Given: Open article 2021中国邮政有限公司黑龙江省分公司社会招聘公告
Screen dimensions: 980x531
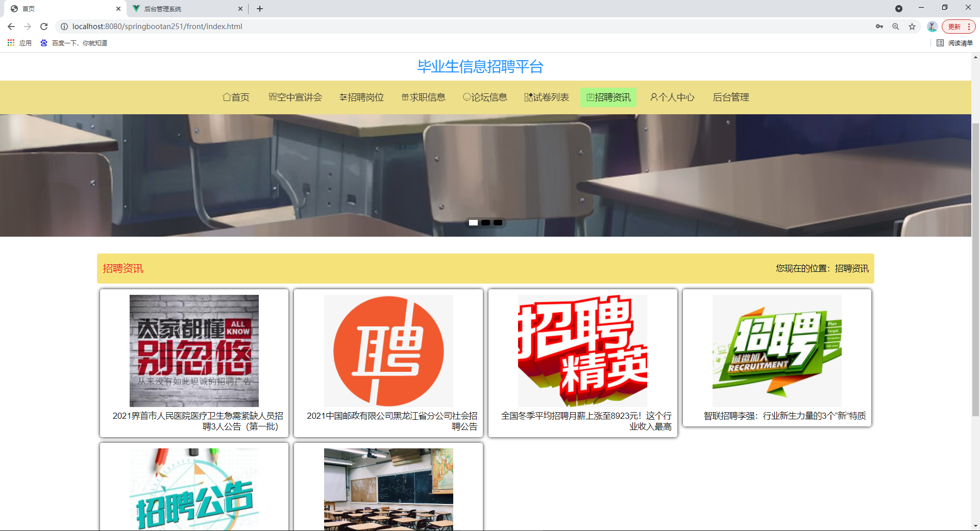Looking at the screenshot, I should pos(392,421).
